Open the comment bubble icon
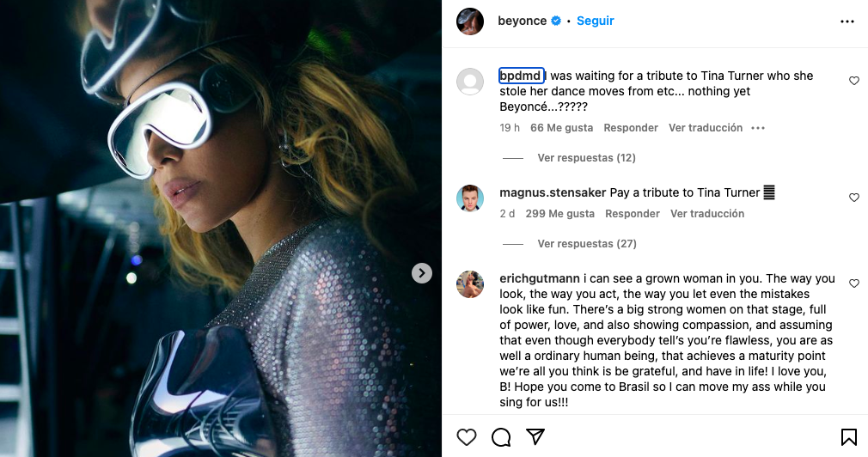This screenshot has width=868, height=457. (501, 437)
